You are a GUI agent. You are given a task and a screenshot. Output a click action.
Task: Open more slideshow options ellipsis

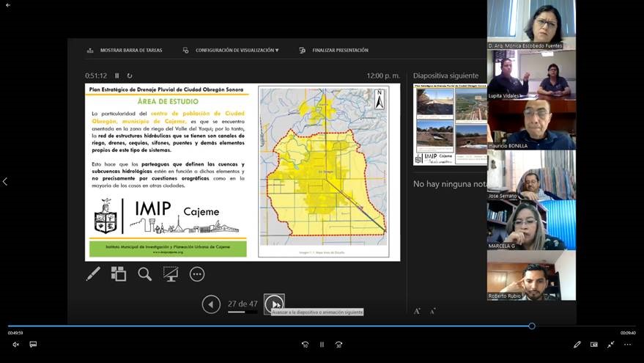click(x=197, y=274)
